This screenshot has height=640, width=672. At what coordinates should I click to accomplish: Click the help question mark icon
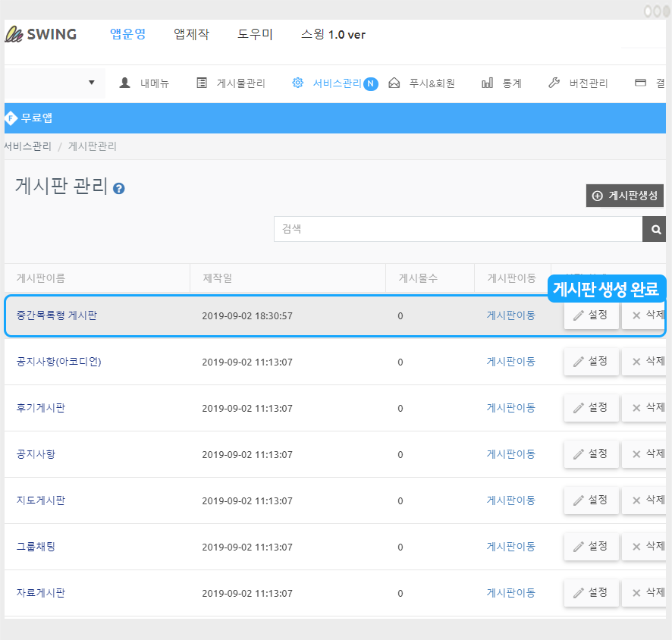pyautogui.click(x=118, y=189)
